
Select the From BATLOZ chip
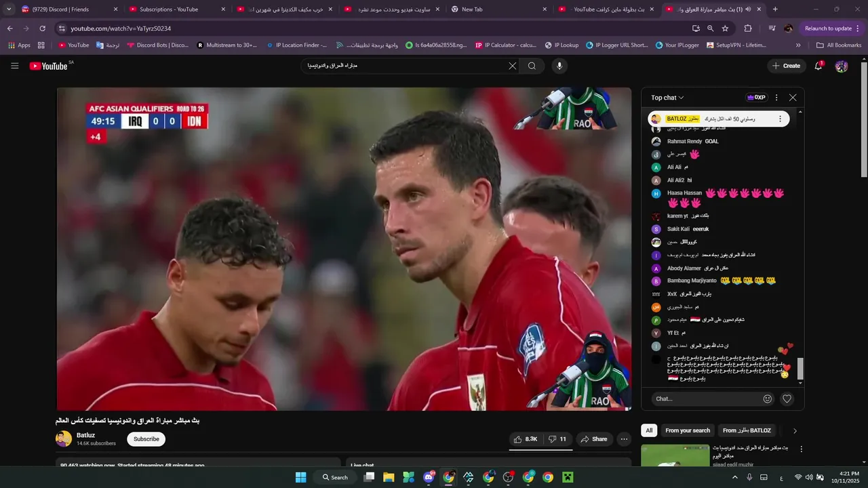click(747, 430)
